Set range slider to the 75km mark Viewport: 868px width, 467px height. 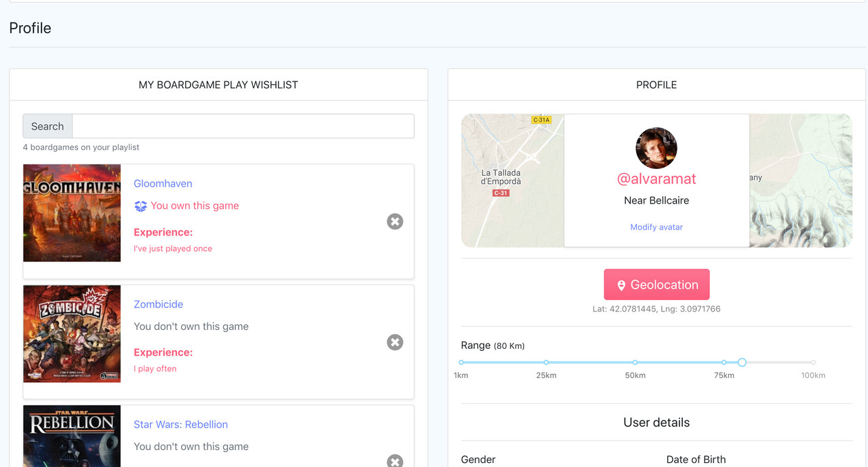(724, 362)
